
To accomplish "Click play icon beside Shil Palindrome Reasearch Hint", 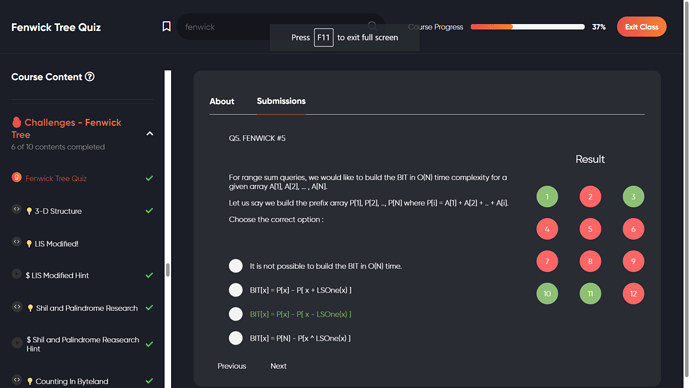I will (17, 343).
